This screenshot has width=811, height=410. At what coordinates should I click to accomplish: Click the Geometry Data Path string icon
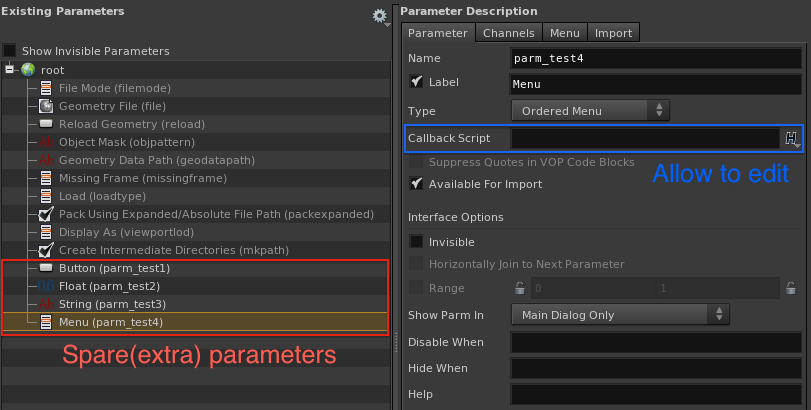pyautogui.click(x=46, y=160)
